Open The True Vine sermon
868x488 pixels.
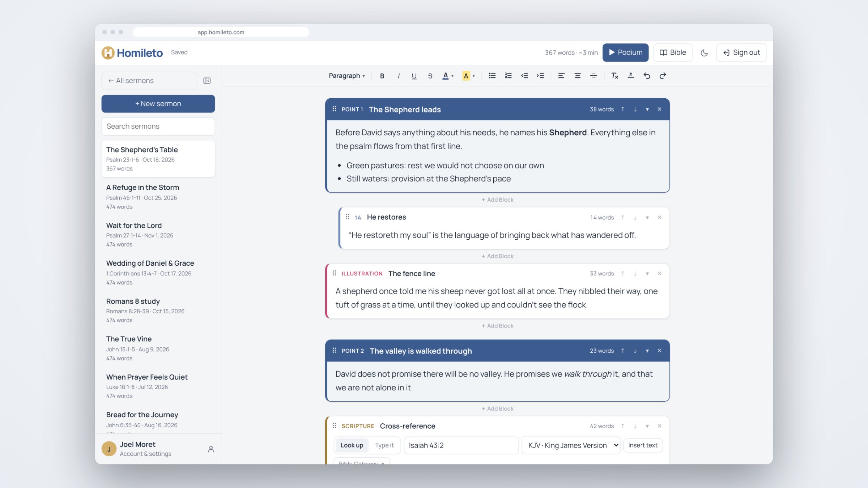[158, 348]
